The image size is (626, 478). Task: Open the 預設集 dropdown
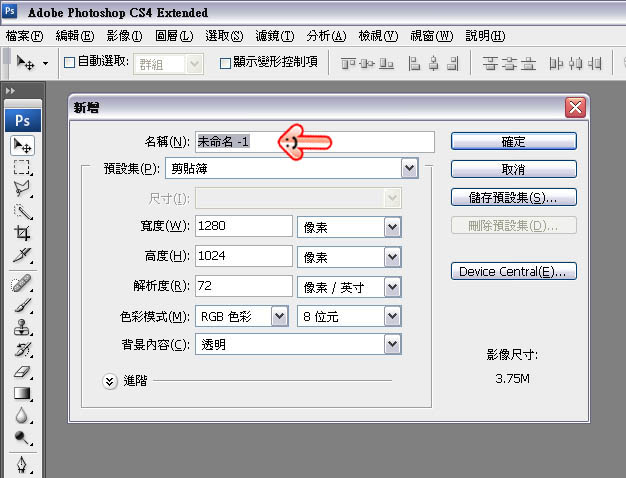point(410,168)
